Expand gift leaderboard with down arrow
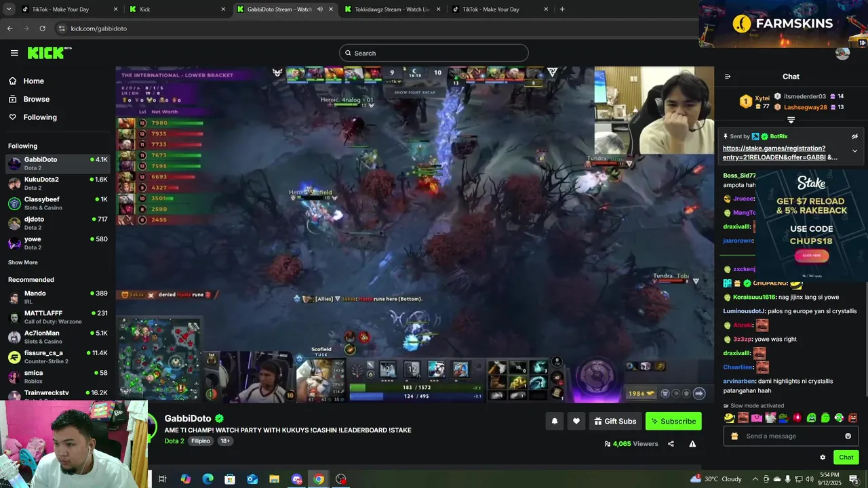Viewport: 868px width, 488px height. coord(791,120)
